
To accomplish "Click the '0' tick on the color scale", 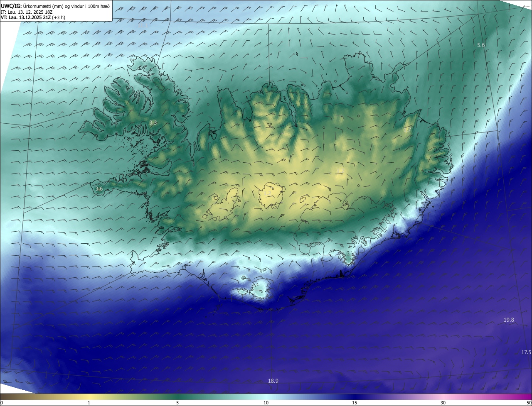I will coord(1,403).
